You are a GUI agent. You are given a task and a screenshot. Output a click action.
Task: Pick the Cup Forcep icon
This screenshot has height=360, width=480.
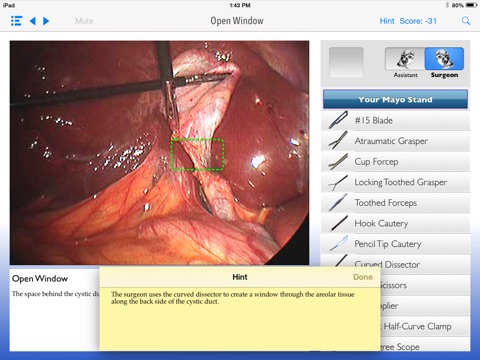338,161
